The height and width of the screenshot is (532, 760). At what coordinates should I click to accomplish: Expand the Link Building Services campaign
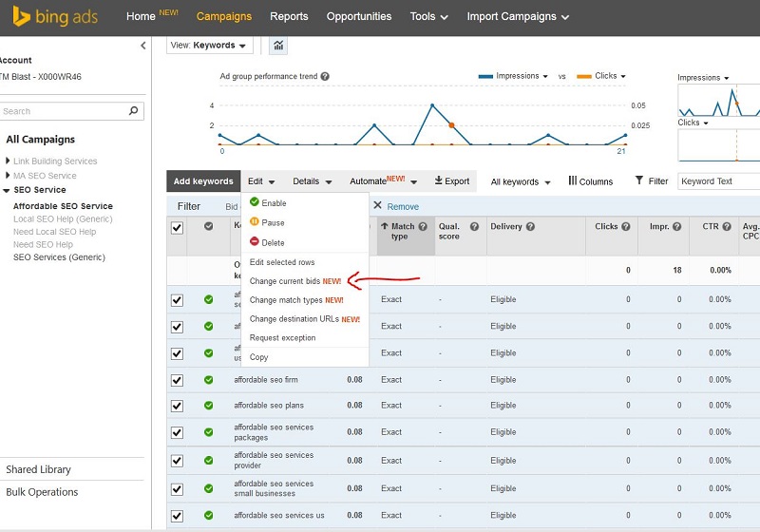8,161
